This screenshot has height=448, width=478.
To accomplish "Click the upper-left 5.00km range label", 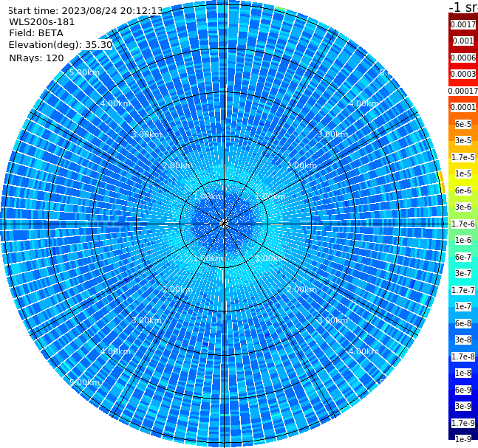I will (x=84, y=72).
